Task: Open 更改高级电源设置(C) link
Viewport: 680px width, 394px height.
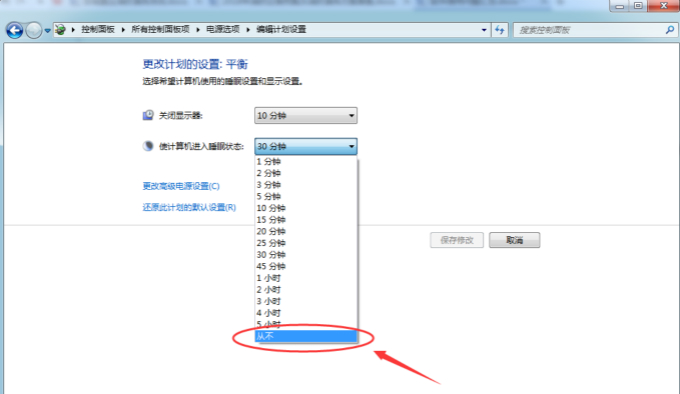Action: (x=181, y=186)
